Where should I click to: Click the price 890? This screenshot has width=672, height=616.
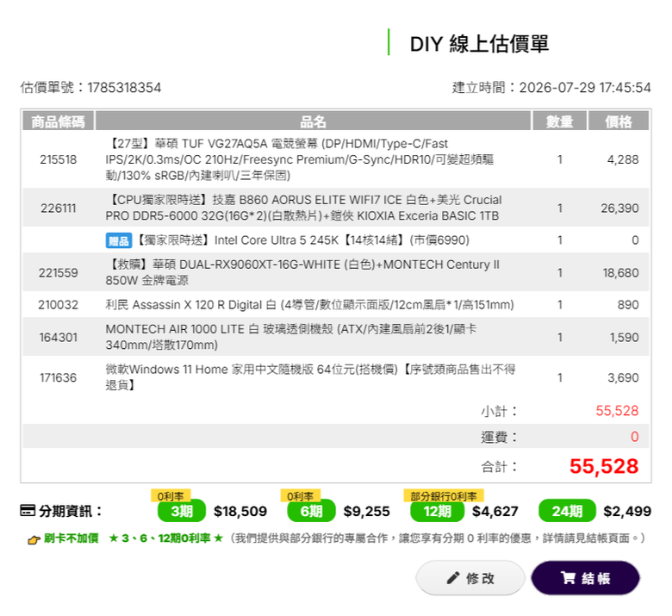click(x=628, y=305)
